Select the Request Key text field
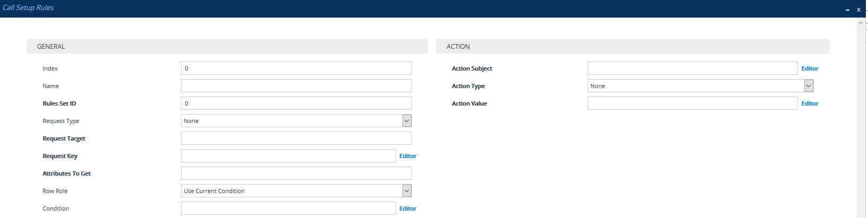The image size is (868, 218). click(x=288, y=156)
